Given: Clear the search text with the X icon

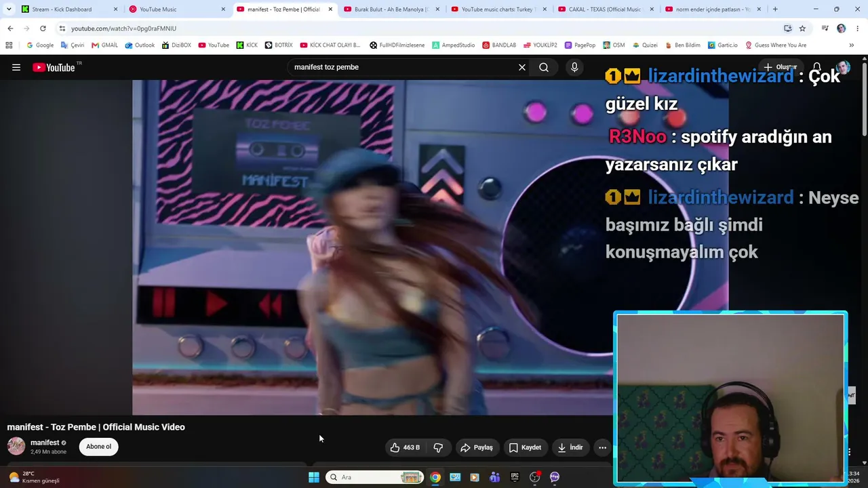Looking at the screenshot, I should [x=522, y=67].
